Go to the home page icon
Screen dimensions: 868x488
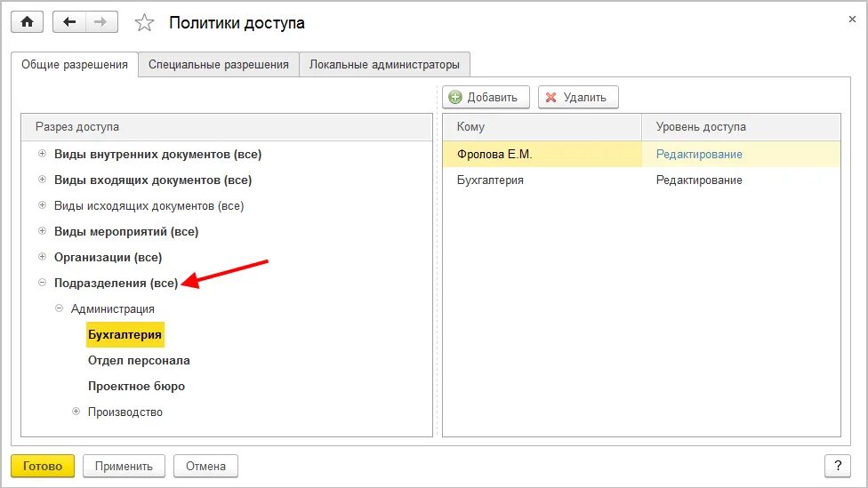pos(27,22)
